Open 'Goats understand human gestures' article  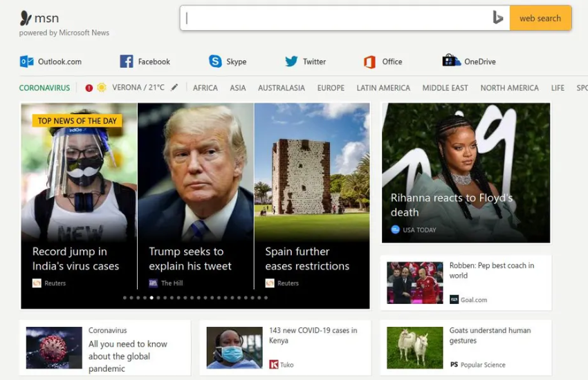click(490, 336)
